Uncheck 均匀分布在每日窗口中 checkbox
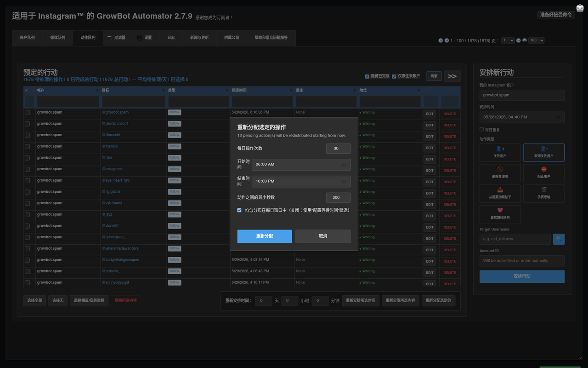The height and width of the screenshot is (368, 588). [x=239, y=210]
